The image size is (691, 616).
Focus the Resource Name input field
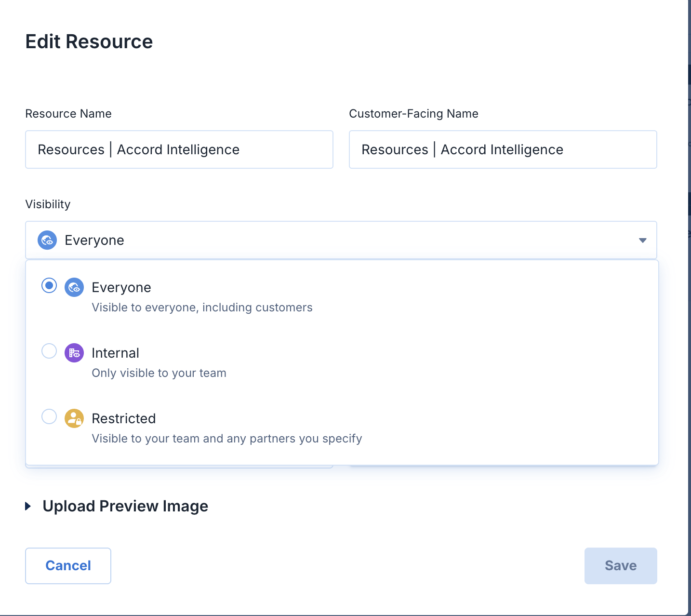[179, 149]
